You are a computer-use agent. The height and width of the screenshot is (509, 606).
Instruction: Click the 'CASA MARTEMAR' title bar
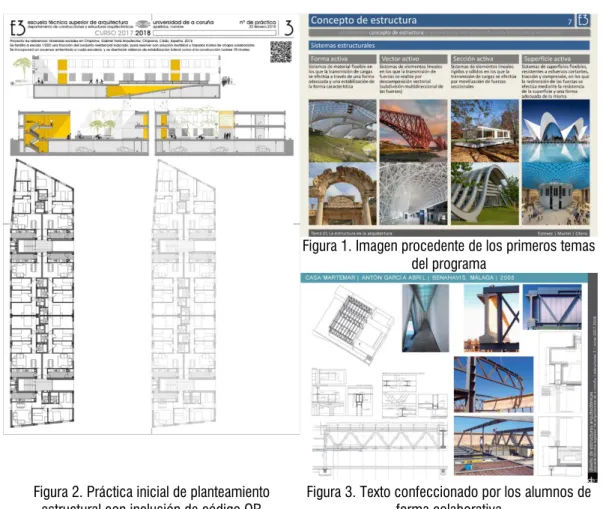coord(444,278)
